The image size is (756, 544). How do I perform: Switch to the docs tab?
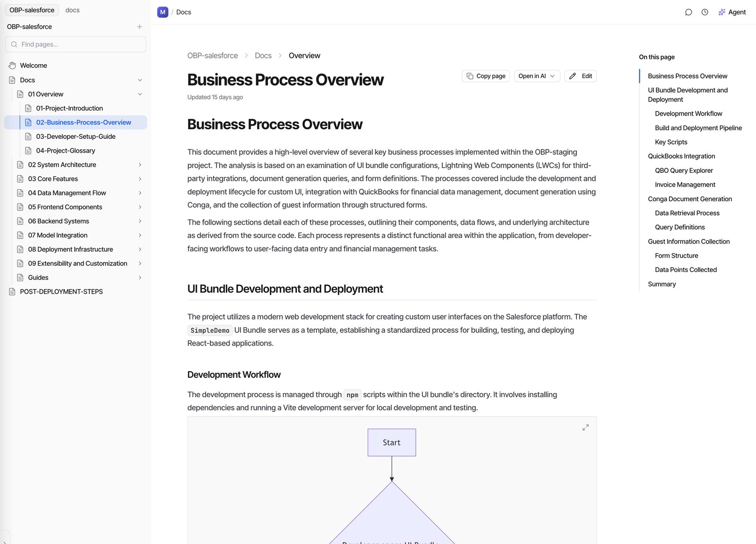(72, 10)
